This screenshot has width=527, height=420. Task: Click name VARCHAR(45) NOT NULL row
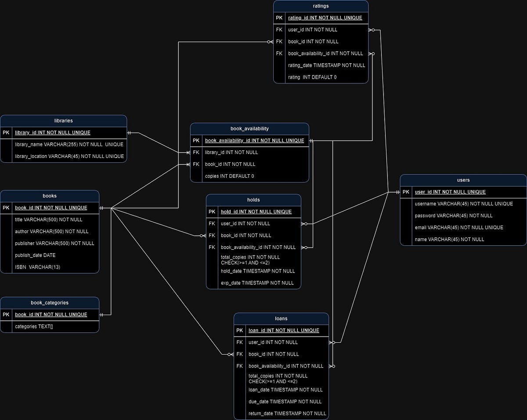point(463,239)
